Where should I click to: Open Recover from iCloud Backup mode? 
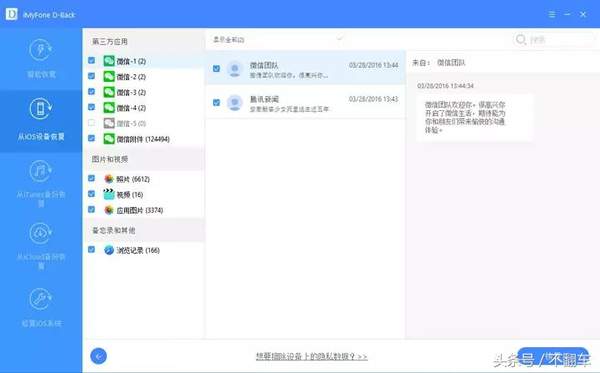tap(41, 246)
